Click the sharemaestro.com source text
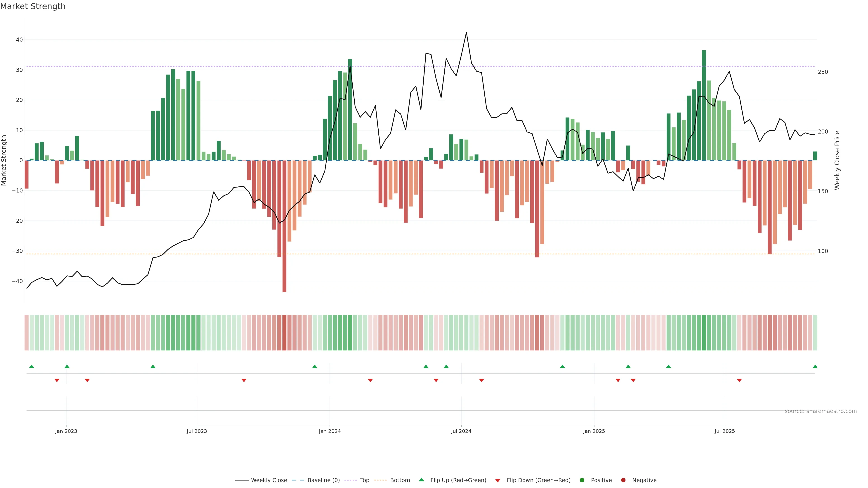868x488 pixels. click(x=821, y=411)
